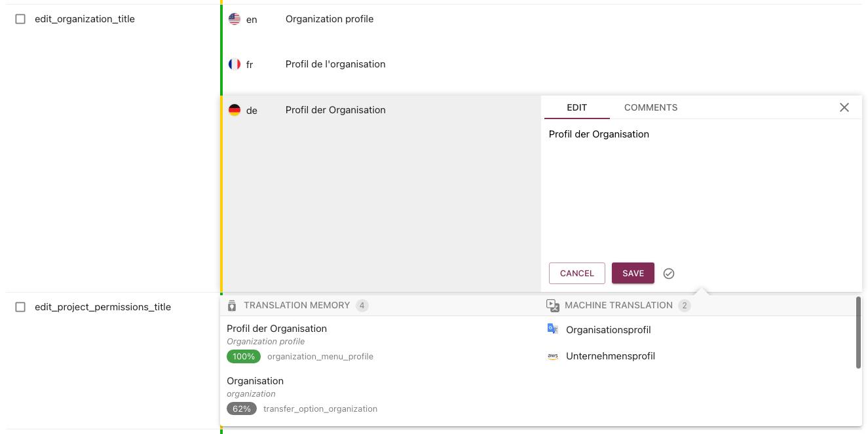The image size is (868, 434).
Task: Click the US flag icon for English
Action: (x=235, y=19)
